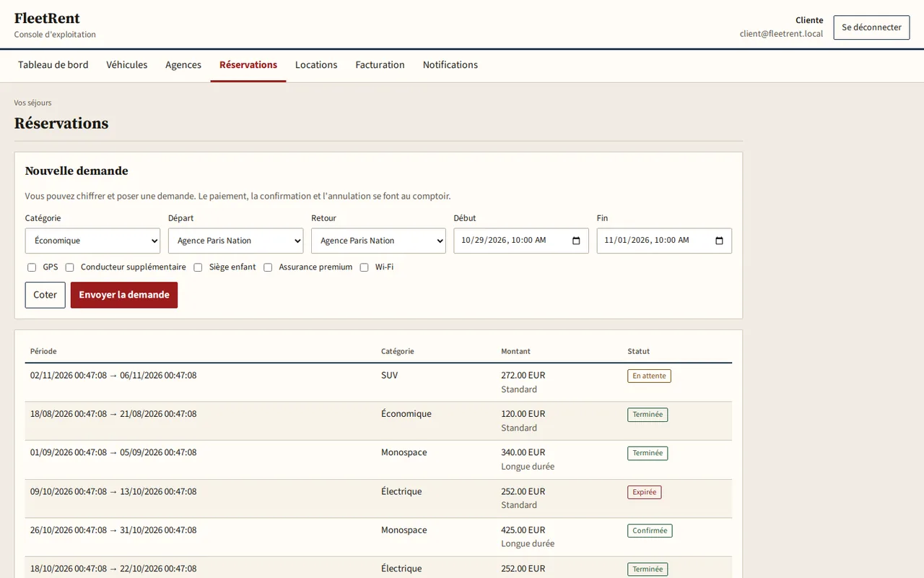Check the Siège enfant option
Image resolution: width=924 pixels, height=578 pixels.
198,267
